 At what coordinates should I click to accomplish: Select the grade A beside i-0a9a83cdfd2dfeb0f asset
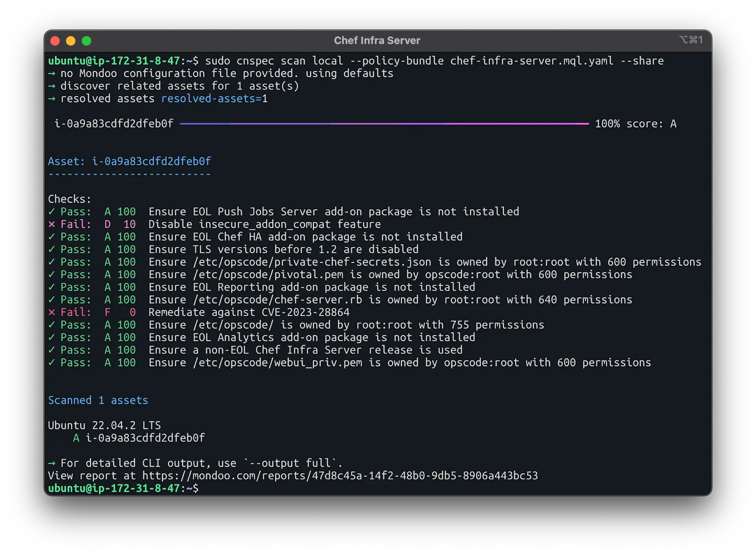(x=76, y=438)
